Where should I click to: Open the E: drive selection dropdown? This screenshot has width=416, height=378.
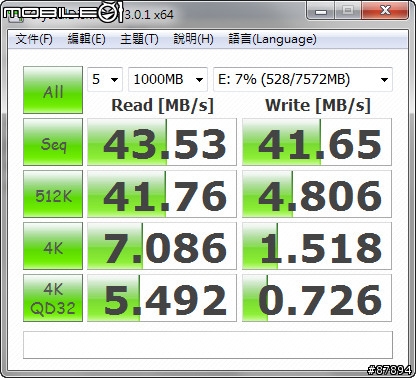pyautogui.click(x=303, y=79)
